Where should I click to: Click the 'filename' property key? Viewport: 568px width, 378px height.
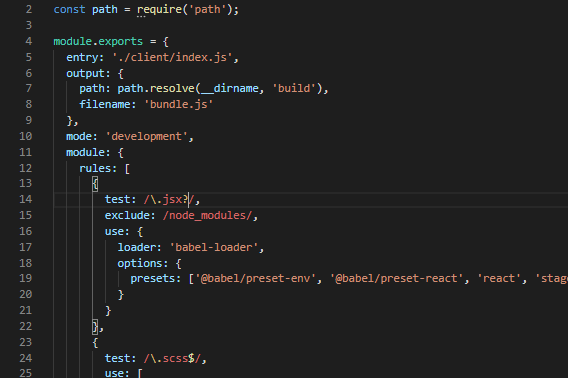105,104
